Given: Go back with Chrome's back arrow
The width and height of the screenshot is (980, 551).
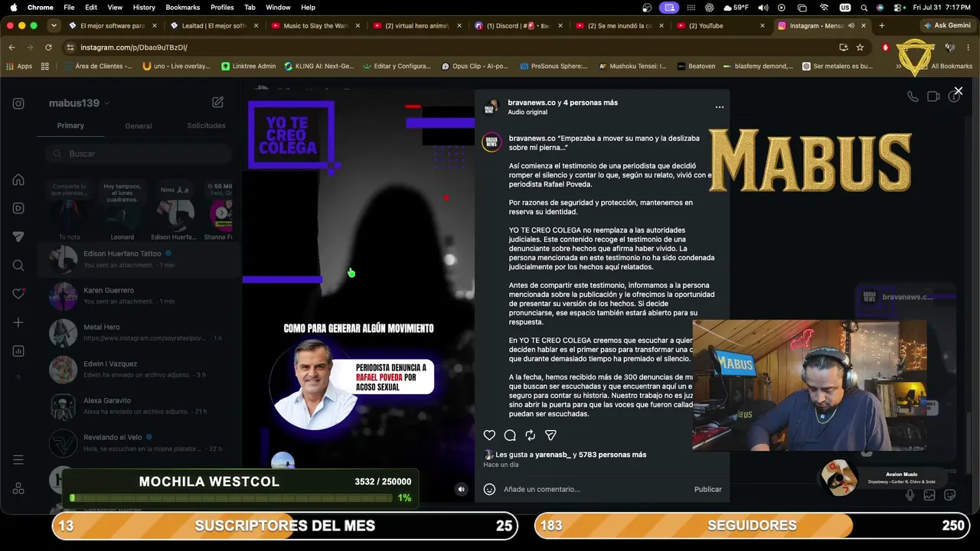Looking at the screenshot, I should (11, 47).
